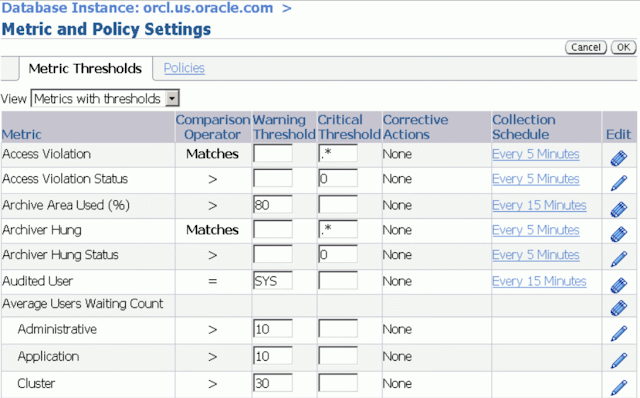The image size is (640, 398).
Task: Switch to the Policies tab
Action: (x=184, y=68)
